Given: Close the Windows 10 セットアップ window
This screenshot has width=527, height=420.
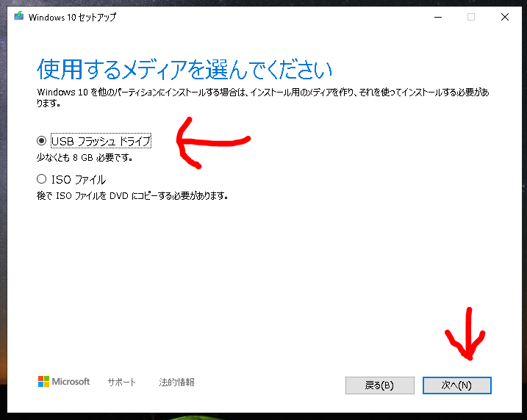Looking at the screenshot, I should pyautogui.click(x=504, y=17).
